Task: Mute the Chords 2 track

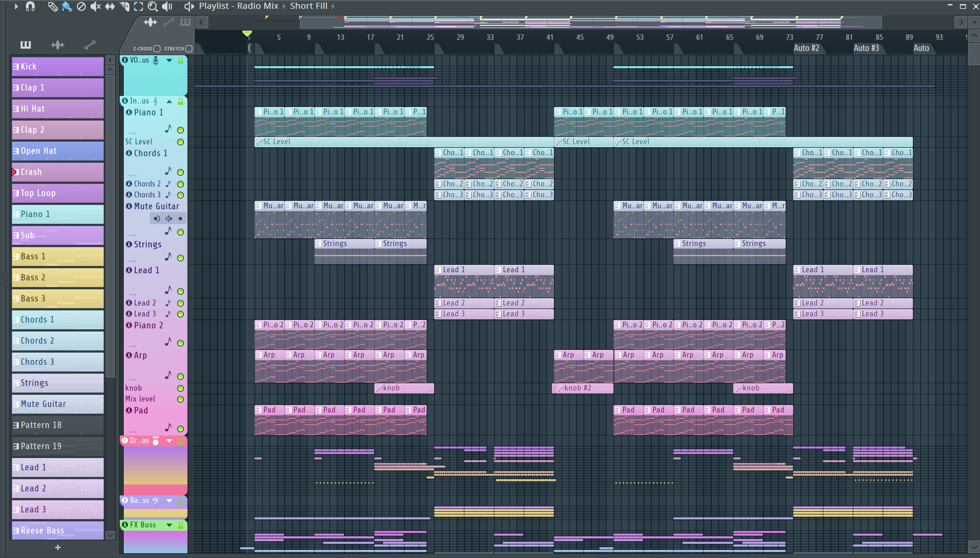Action: [x=180, y=184]
